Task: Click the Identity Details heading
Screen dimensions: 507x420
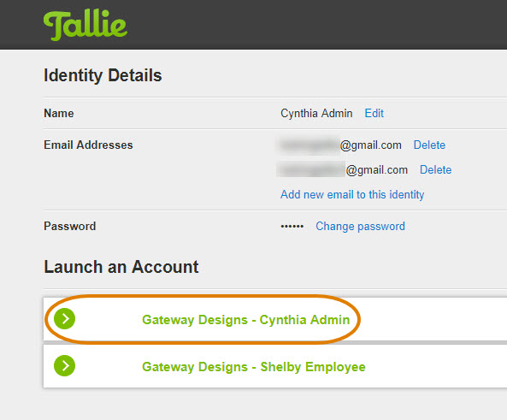Action: 103,75
